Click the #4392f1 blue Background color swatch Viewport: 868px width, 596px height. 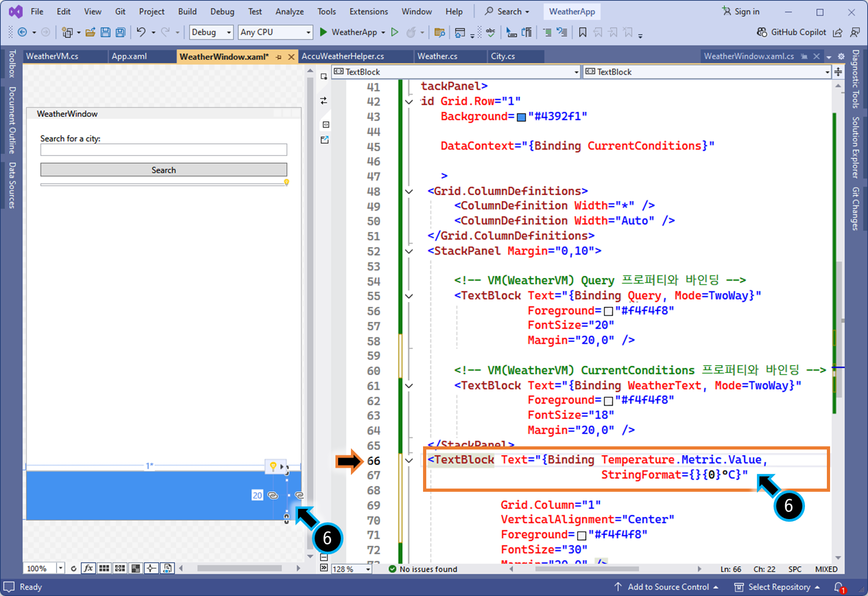click(x=521, y=117)
